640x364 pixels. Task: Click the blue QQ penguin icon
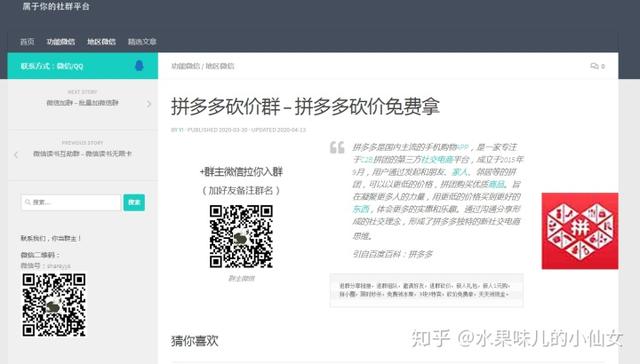click(x=139, y=66)
